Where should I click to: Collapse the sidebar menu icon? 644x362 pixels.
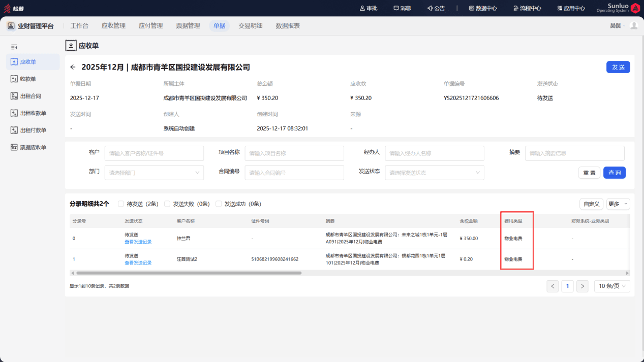[x=14, y=47]
